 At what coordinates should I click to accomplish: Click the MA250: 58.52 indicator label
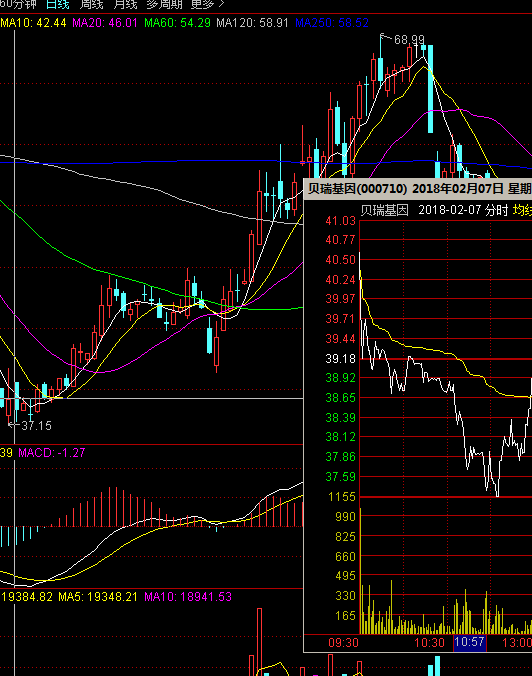tap(332, 23)
